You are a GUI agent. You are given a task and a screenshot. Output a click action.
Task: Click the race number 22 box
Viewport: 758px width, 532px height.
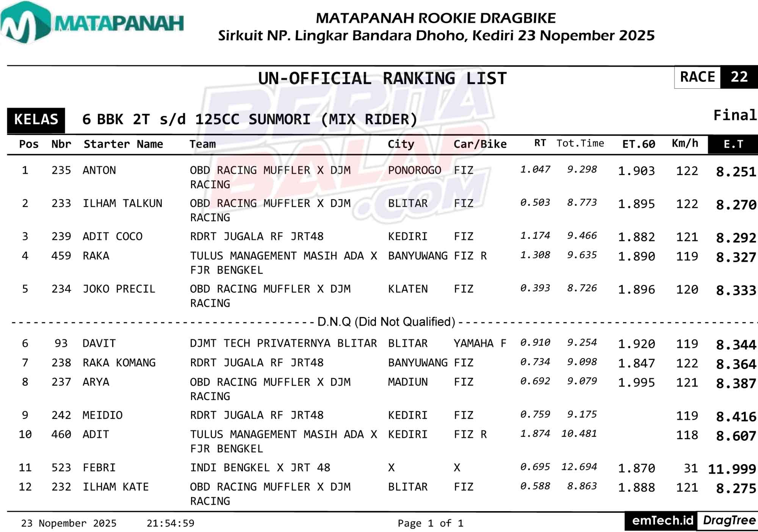pos(739,77)
